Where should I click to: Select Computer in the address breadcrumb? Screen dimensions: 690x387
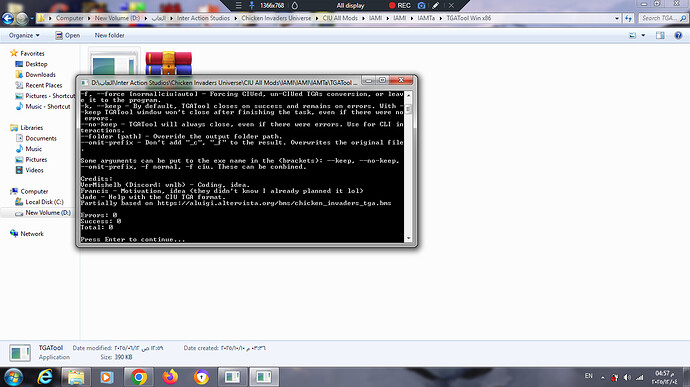coord(70,18)
